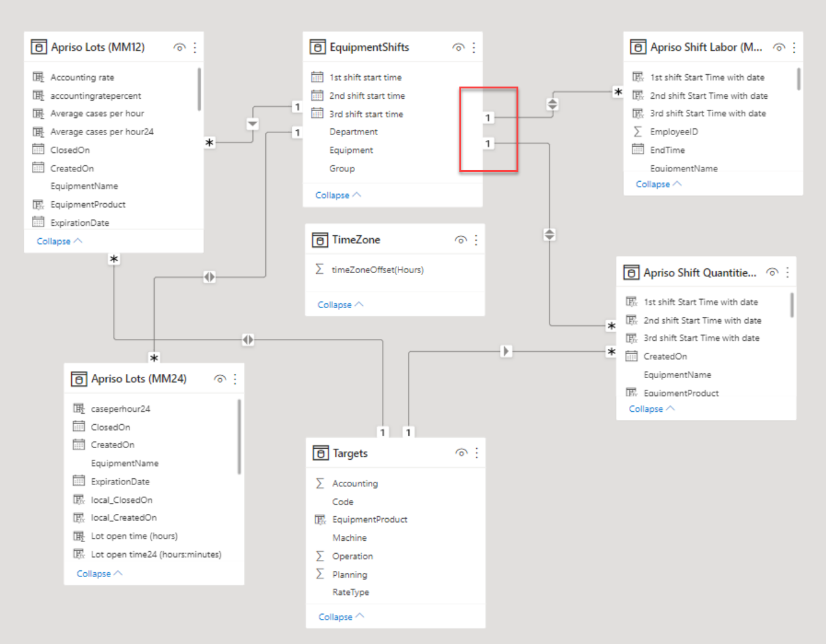This screenshot has width=826, height=644.
Task: Collapse the Apriso Shift Quantities table card
Action: 652,409
